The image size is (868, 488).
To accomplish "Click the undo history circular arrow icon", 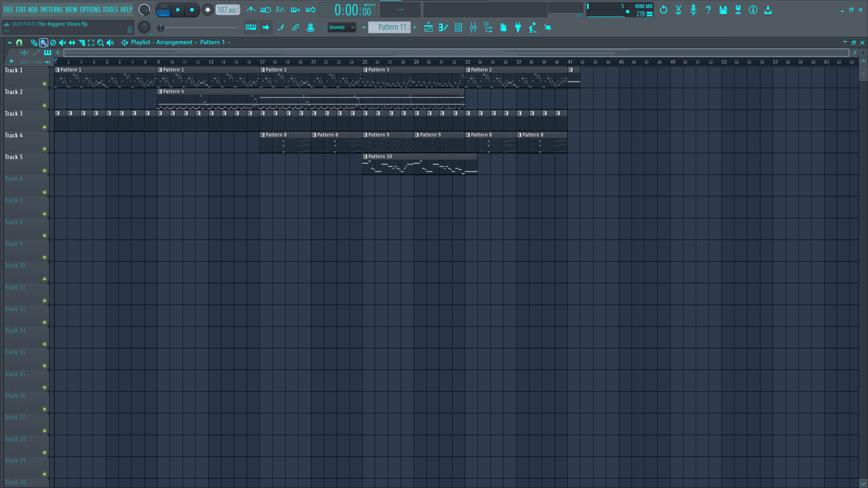I will (x=664, y=9).
